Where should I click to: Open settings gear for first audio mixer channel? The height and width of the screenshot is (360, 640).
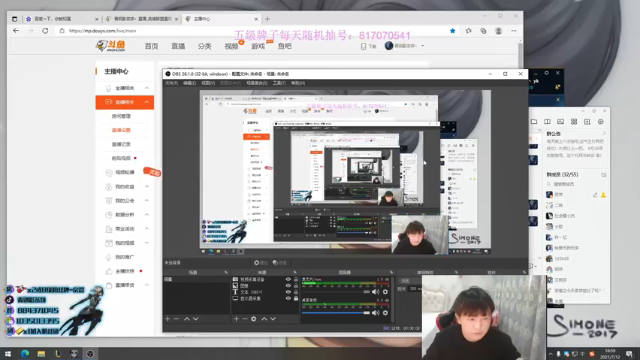[385, 292]
